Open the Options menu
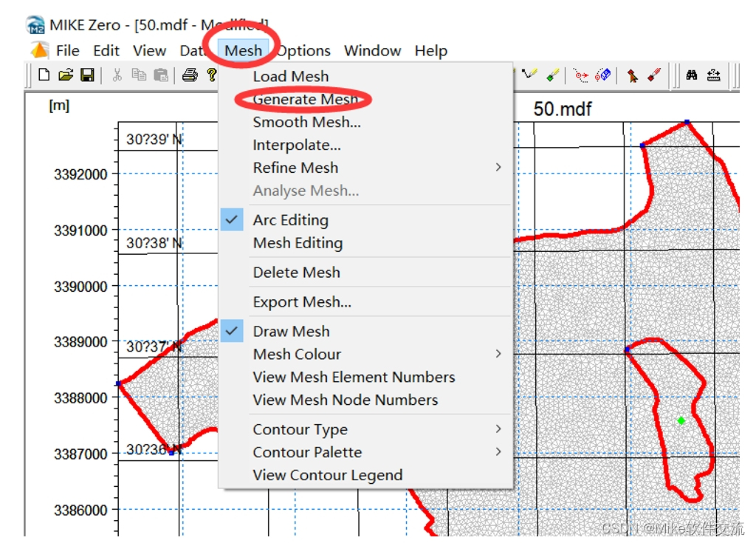Viewport: 756px width, 543px height. coord(303,51)
